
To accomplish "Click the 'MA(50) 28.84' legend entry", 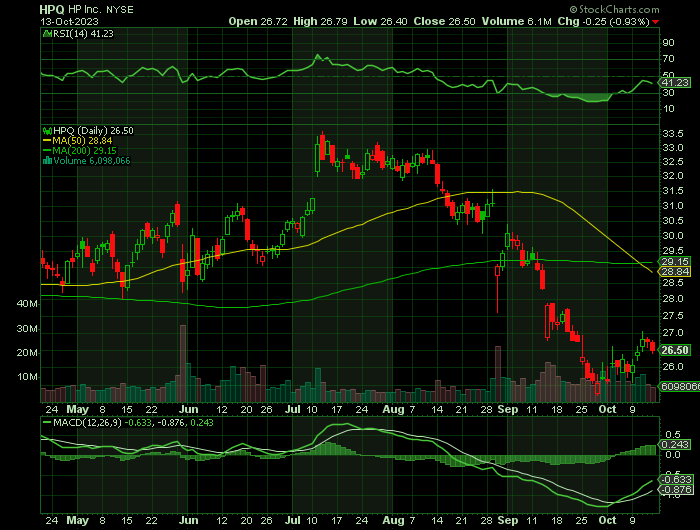I will pos(78,141).
